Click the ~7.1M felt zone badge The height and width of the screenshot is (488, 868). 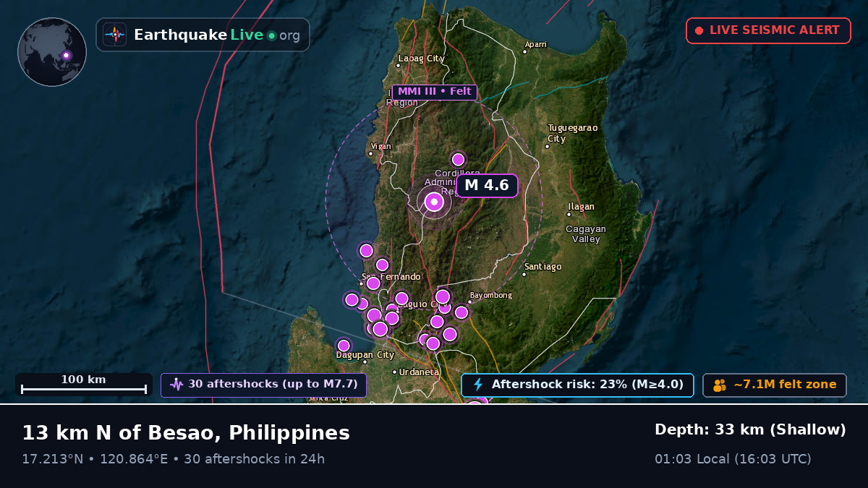point(774,385)
